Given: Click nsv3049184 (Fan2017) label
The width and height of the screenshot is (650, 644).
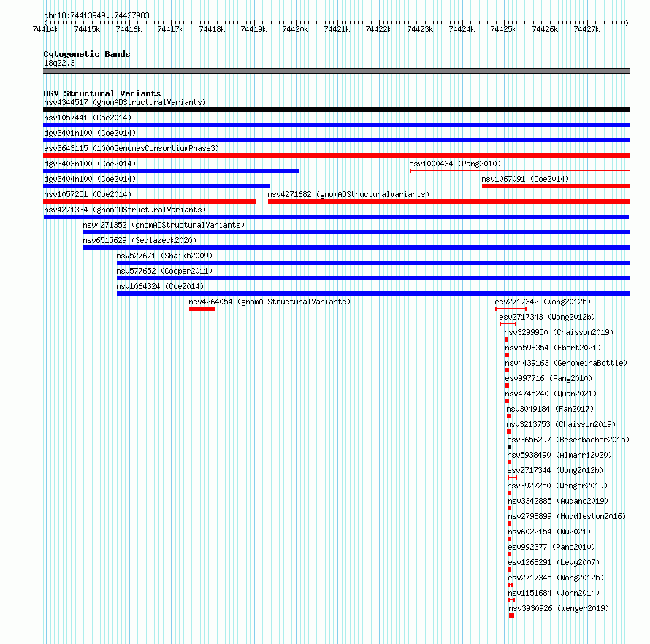Looking at the screenshot, I should pos(550,409).
